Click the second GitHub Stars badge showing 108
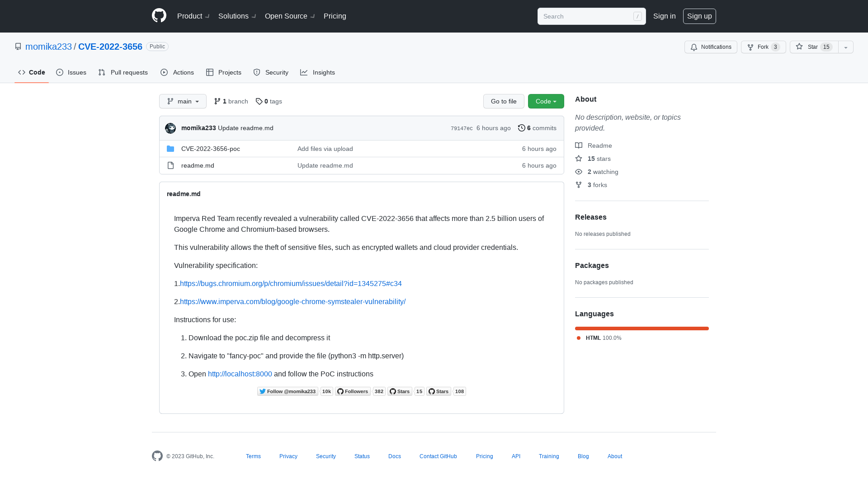 439,391
